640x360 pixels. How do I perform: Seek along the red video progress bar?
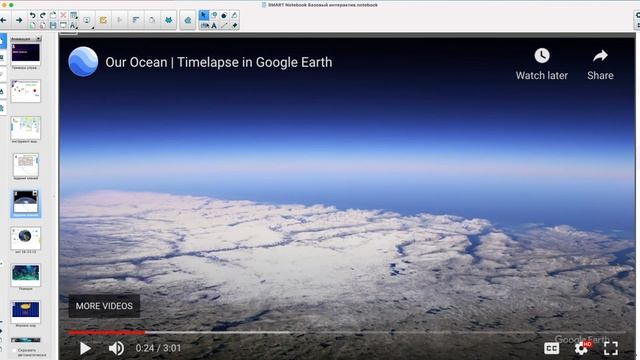106,333
